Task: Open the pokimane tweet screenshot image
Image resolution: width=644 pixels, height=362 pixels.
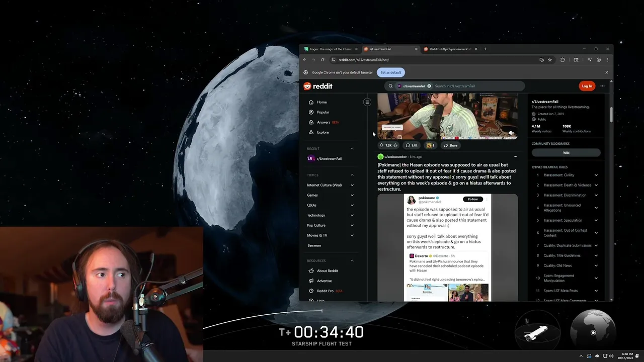Action: point(447,248)
